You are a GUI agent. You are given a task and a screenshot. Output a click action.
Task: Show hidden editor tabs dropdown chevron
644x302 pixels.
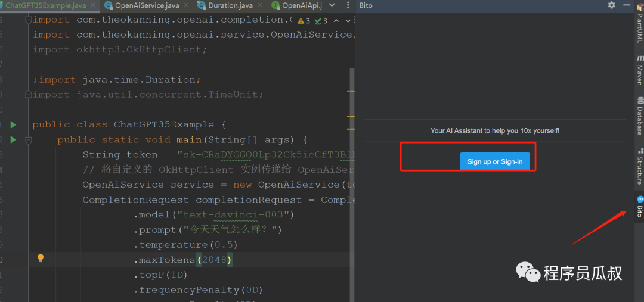coord(333,5)
